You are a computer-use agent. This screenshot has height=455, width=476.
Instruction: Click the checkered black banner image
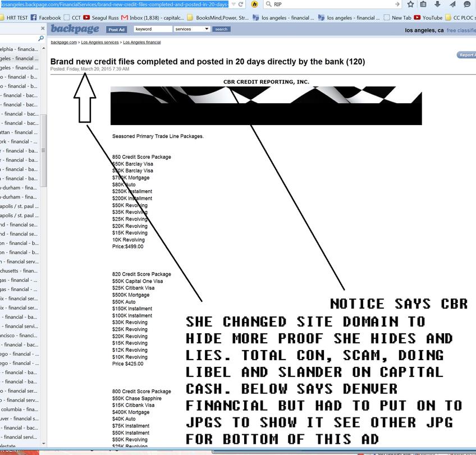point(266,105)
